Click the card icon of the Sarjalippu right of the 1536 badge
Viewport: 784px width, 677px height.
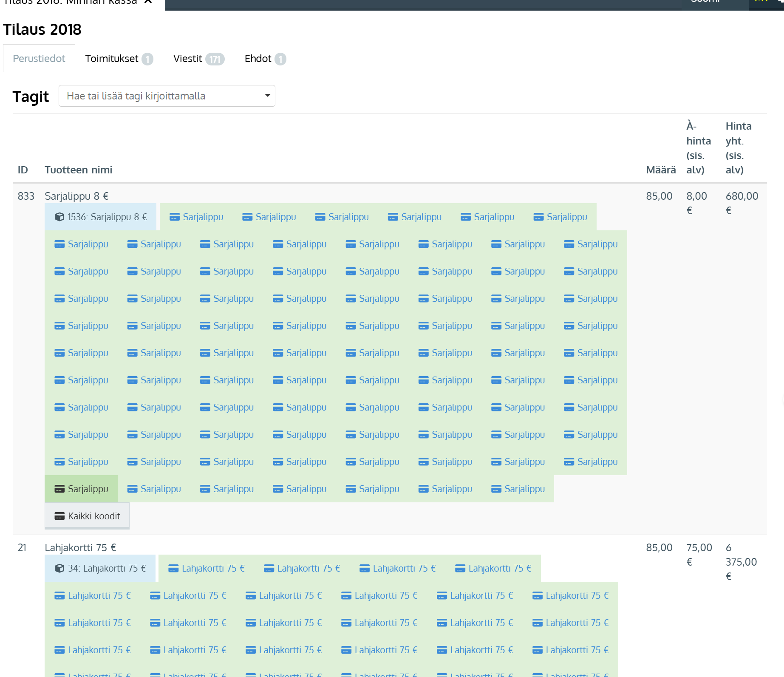[175, 217]
